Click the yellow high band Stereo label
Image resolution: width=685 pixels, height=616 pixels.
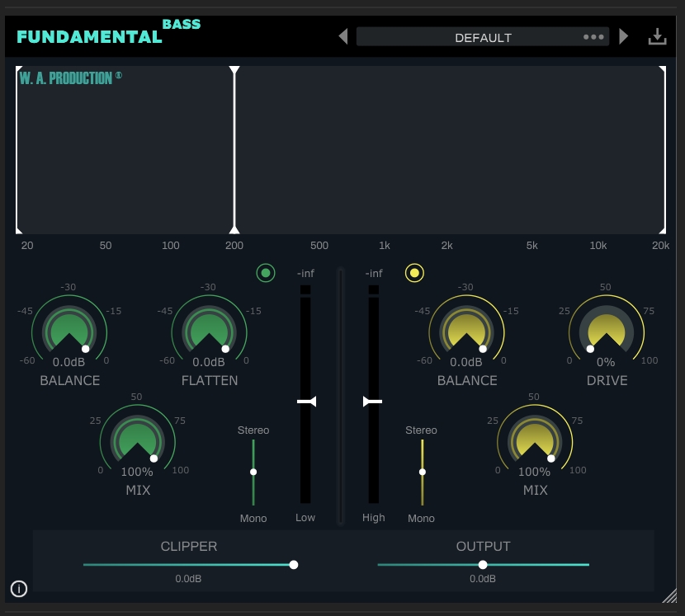(x=421, y=430)
